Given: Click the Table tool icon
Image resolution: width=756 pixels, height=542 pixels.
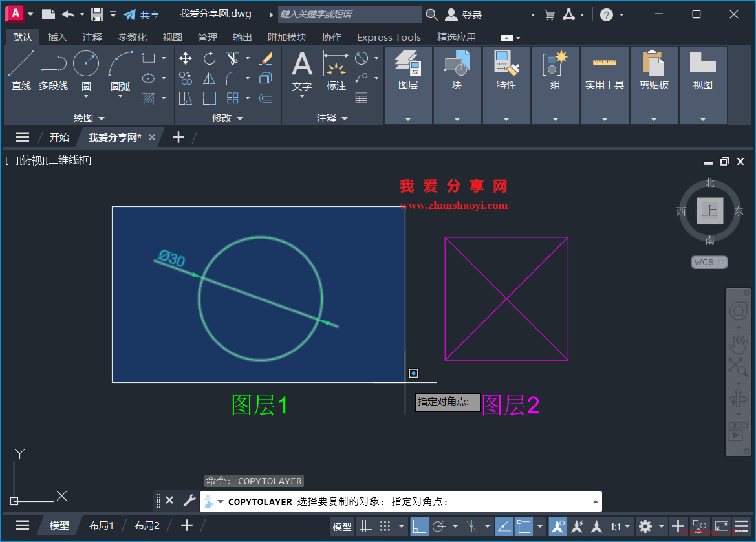Looking at the screenshot, I should 362,98.
